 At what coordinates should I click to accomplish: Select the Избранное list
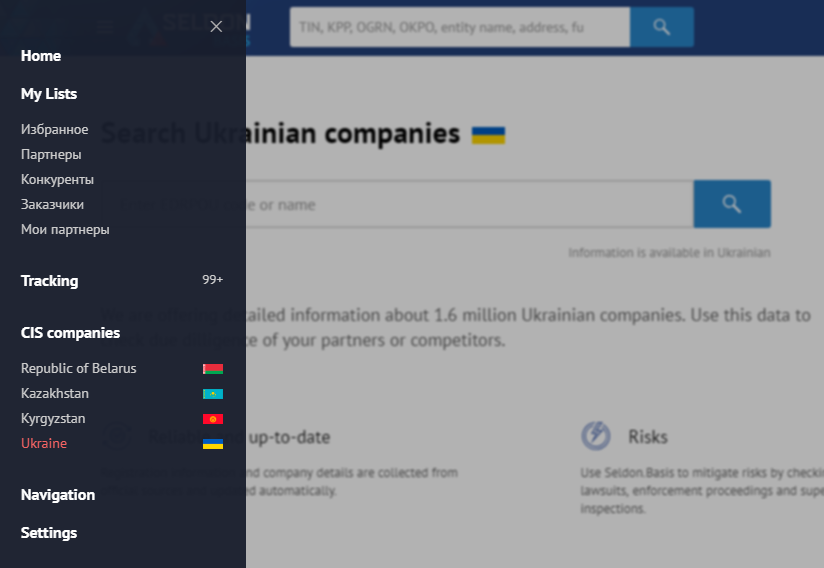55,129
